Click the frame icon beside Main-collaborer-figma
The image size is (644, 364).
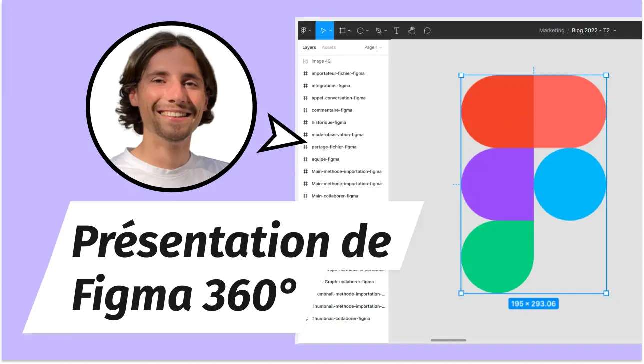pyautogui.click(x=305, y=196)
